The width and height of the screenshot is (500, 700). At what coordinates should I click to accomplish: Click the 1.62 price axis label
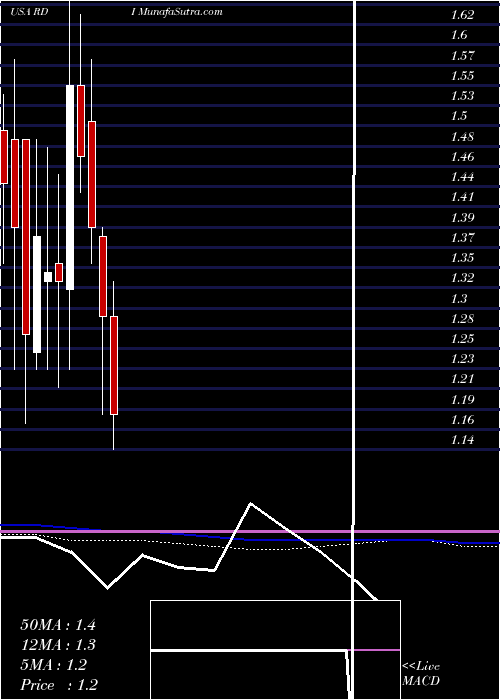(x=462, y=15)
